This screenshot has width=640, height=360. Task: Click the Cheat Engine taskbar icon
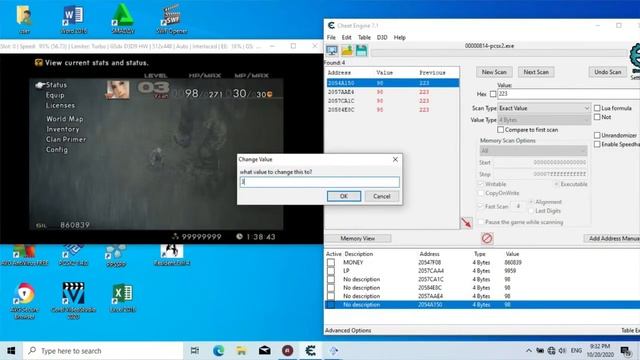[x=311, y=351]
